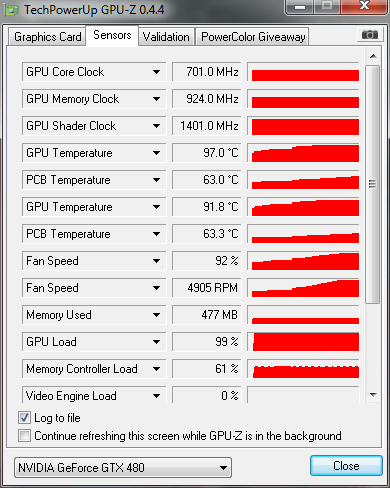
Task: Click the scroll up arrow
Action: click(373, 56)
